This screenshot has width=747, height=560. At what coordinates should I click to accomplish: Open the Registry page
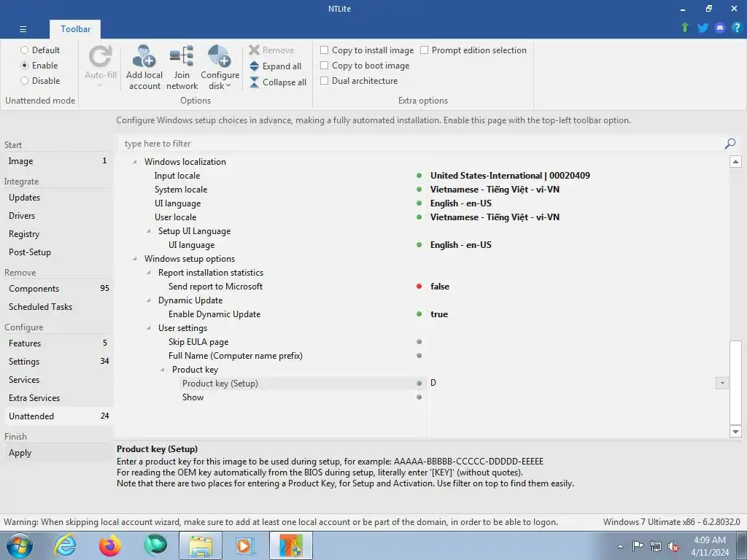point(57,234)
